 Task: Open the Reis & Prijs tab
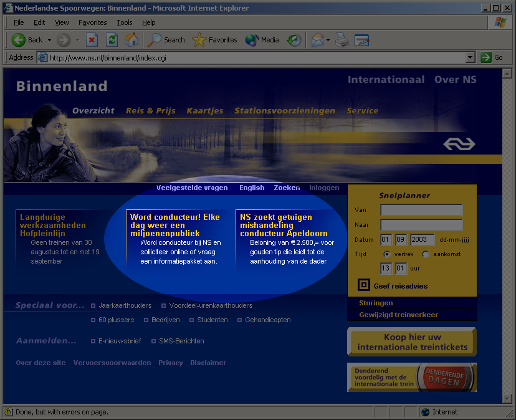[x=151, y=110]
